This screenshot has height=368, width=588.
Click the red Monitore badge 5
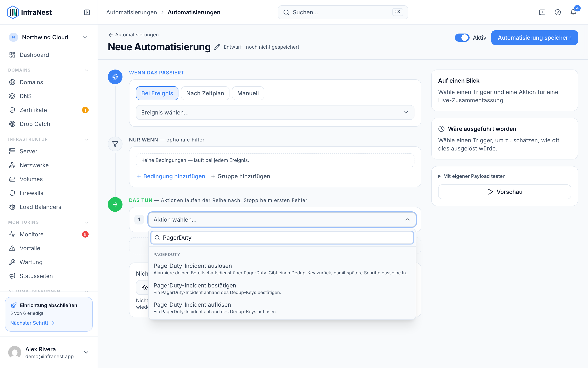(85, 234)
